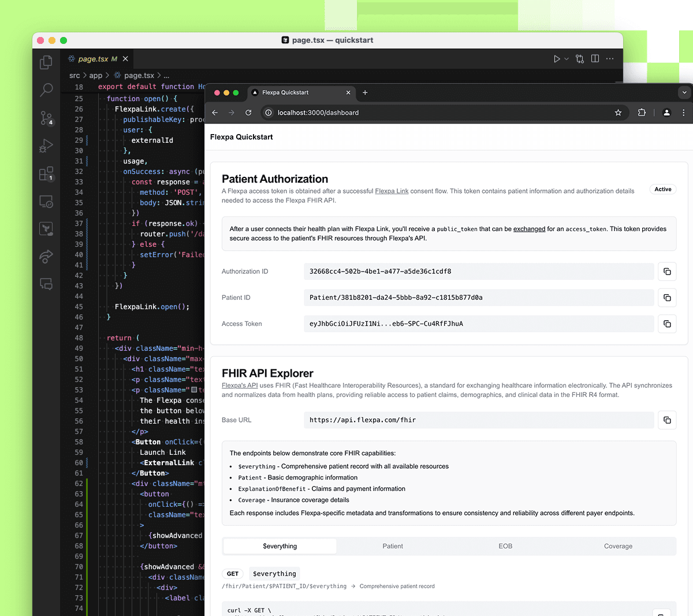Open the Flexpa's API link
This screenshot has height=616, width=693.
(x=240, y=385)
